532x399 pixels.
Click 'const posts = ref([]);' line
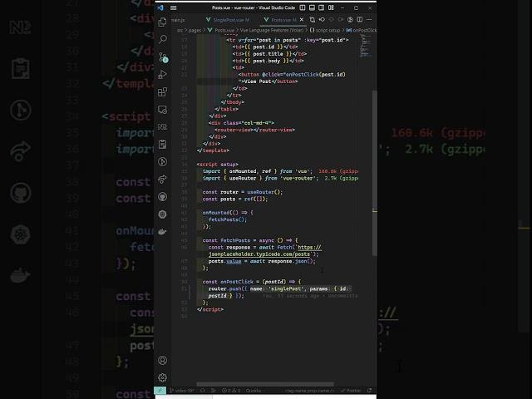pos(235,199)
